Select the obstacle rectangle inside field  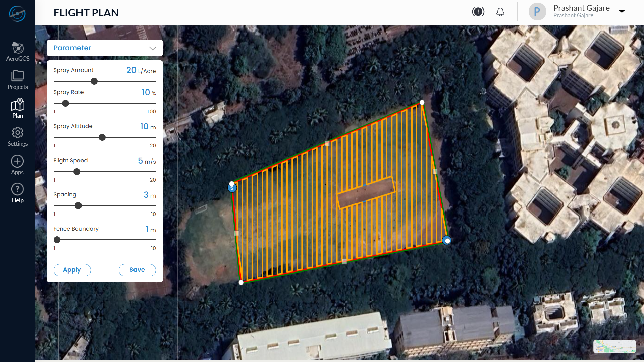point(366,193)
